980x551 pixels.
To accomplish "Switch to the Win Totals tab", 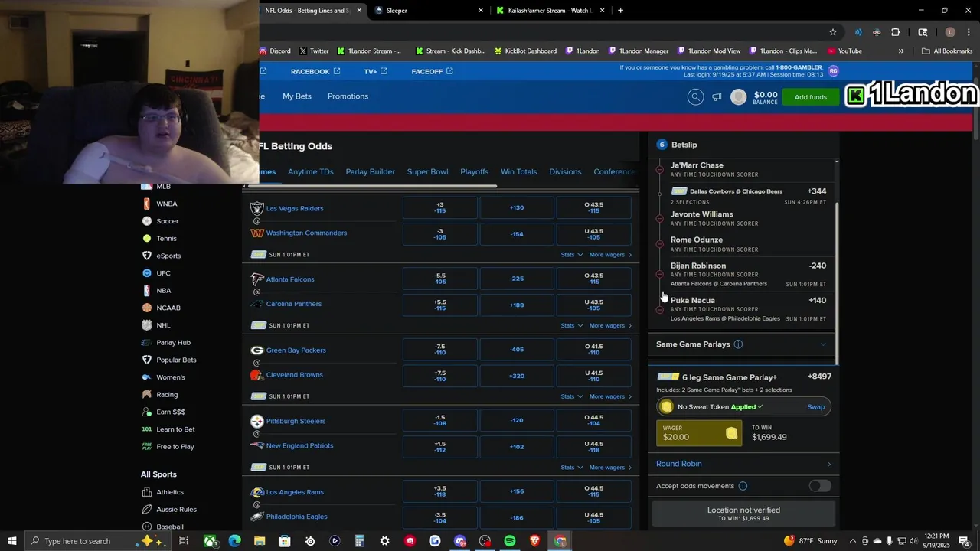I will 519,172.
